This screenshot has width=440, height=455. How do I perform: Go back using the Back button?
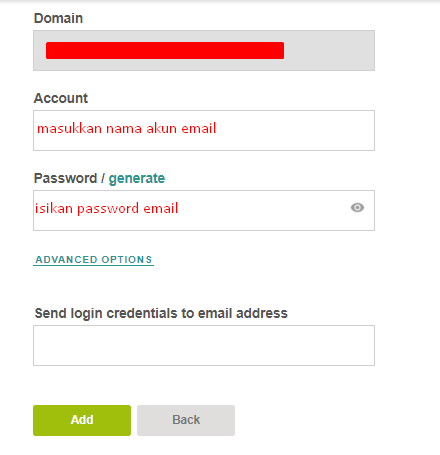(x=186, y=420)
